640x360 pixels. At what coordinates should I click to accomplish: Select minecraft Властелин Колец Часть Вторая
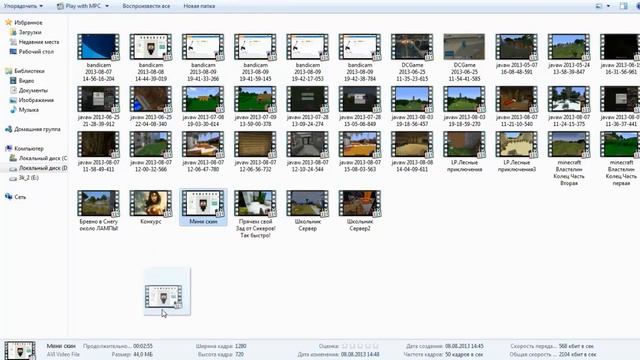click(x=569, y=159)
